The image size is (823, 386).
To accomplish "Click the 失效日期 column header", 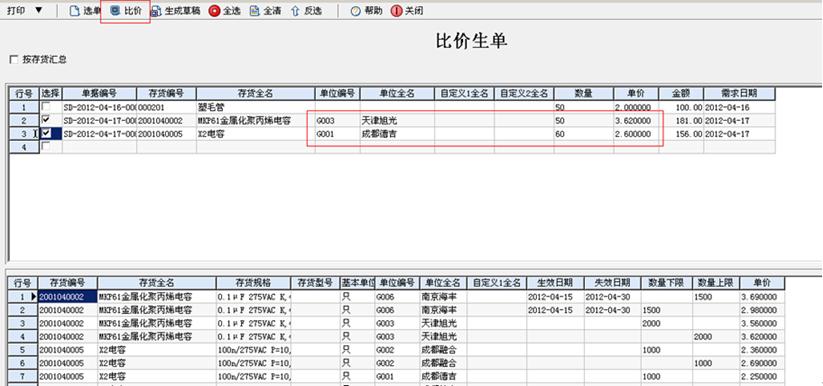I will [613, 283].
